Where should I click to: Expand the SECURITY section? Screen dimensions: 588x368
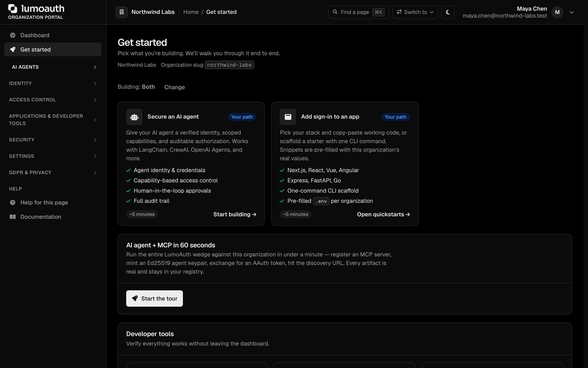point(53,140)
